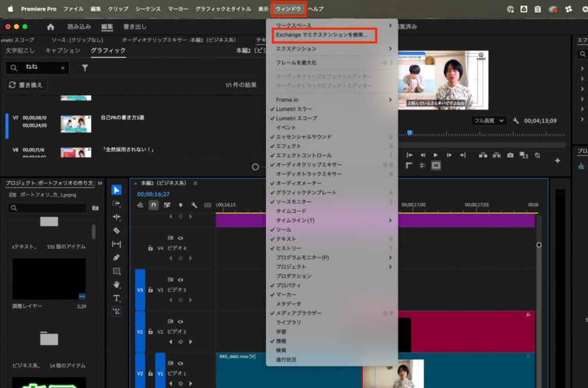This screenshot has height=388, width=588.
Task: Switch to 書き出し workspace
Action: click(x=134, y=26)
